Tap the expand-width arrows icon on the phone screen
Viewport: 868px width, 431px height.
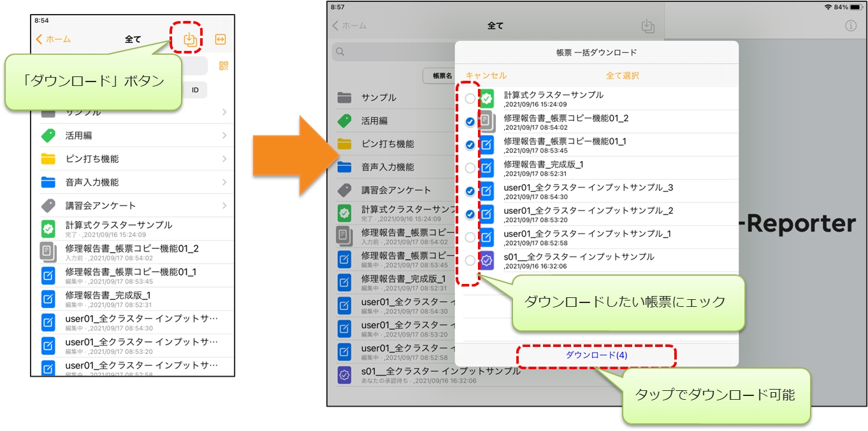(221, 39)
